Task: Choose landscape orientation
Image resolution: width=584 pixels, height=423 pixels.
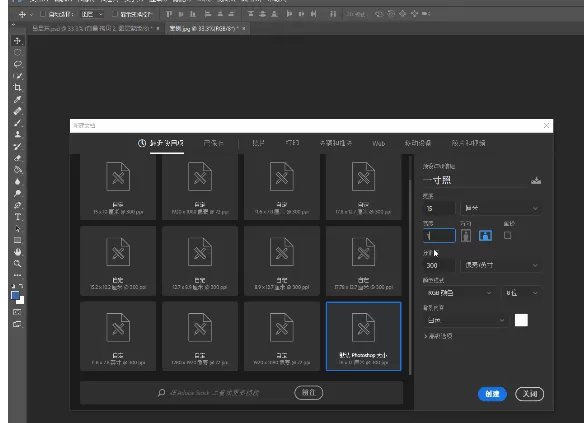Action: click(485, 236)
